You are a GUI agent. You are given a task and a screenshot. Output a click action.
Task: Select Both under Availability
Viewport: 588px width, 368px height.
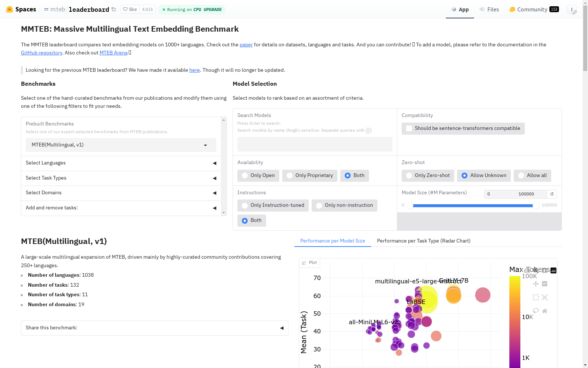click(x=355, y=176)
